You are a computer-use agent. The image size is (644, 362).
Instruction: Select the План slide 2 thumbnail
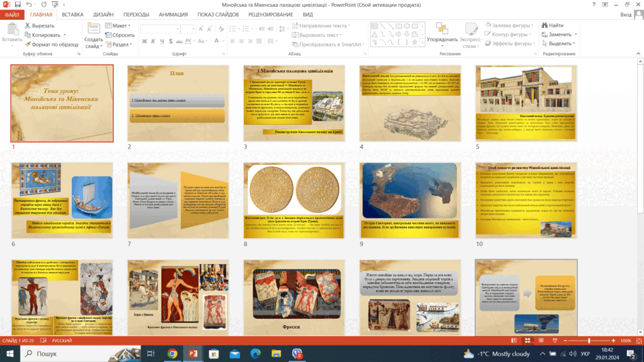[178, 103]
